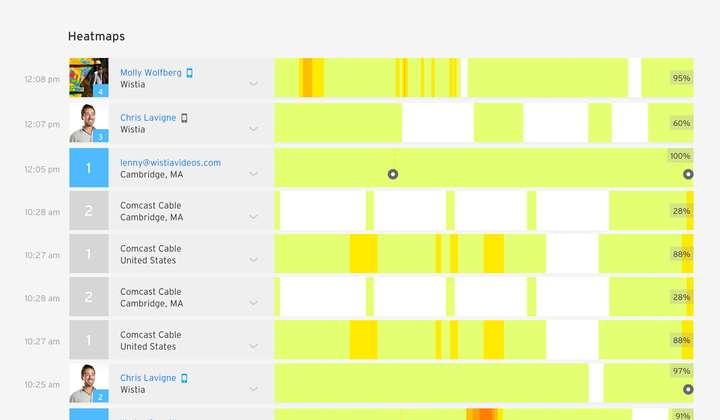Screen dimensions: 720x420
Task: Click the blue phone icon beside Molly Wolfberg
Action: click(189, 73)
